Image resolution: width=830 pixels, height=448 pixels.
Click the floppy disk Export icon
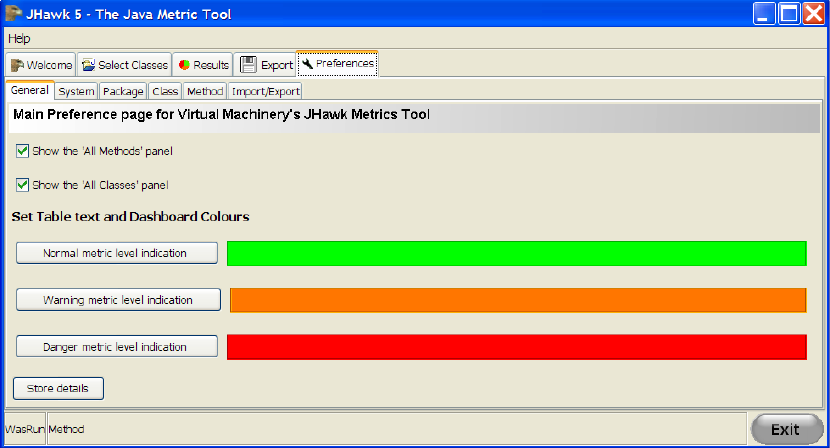(248, 65)
